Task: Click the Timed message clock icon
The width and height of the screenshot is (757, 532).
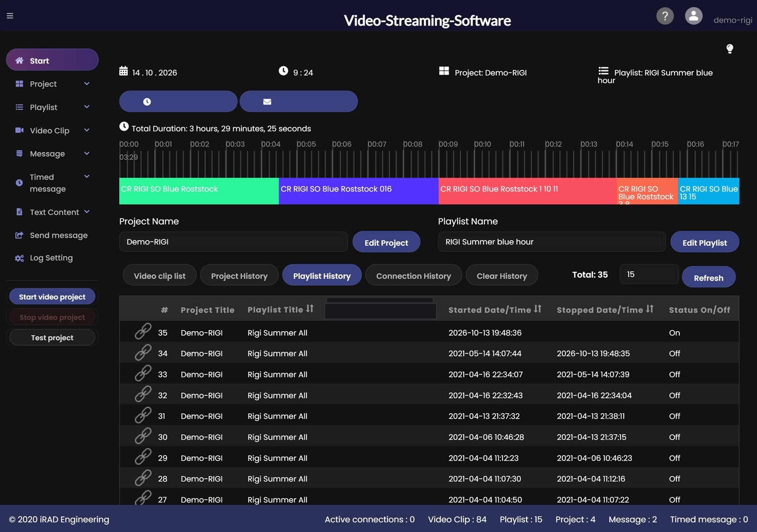Action: click(19, 183)
